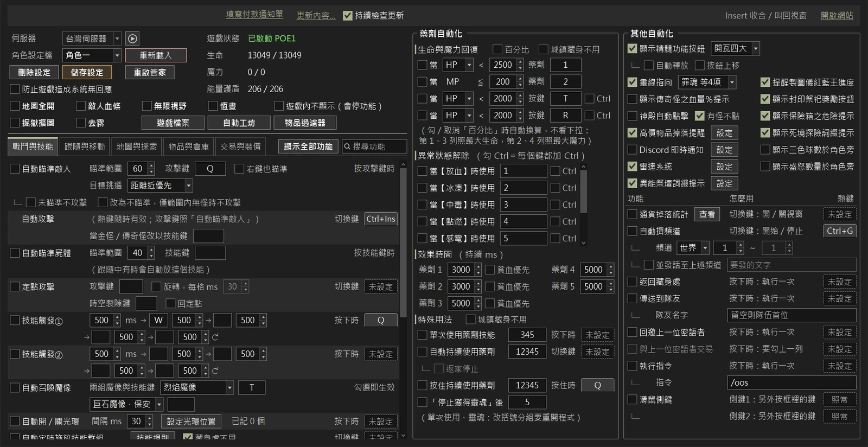Click the 指令 /oos input field
This screenshot has height=447, width=868.
click(x=791, y=382)
